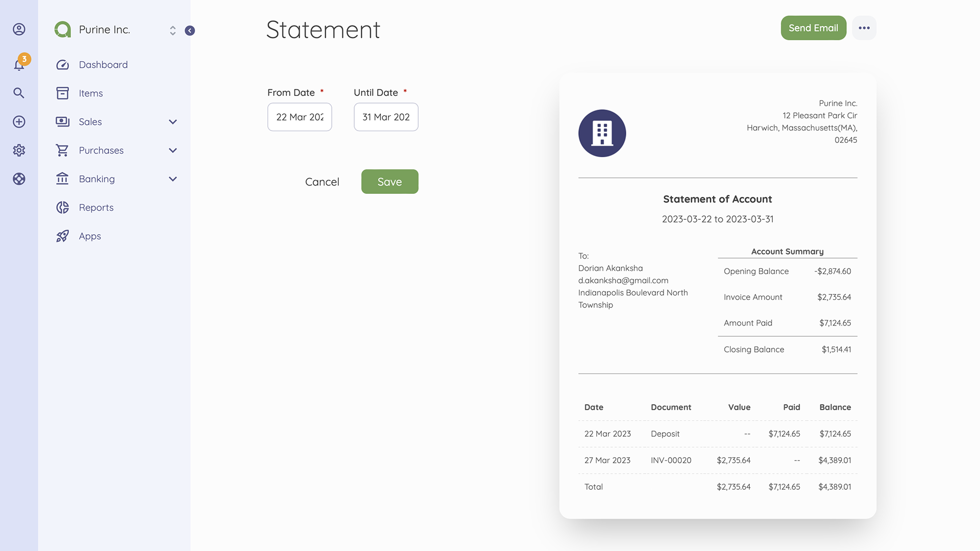Click the From Date field
Screen dimensions: 980x551
[300, 117]
